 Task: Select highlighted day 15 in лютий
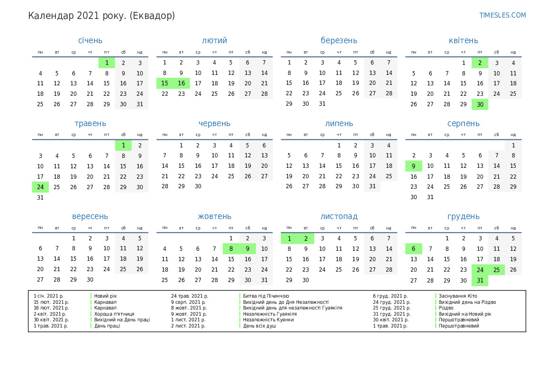tap(165, 83)
